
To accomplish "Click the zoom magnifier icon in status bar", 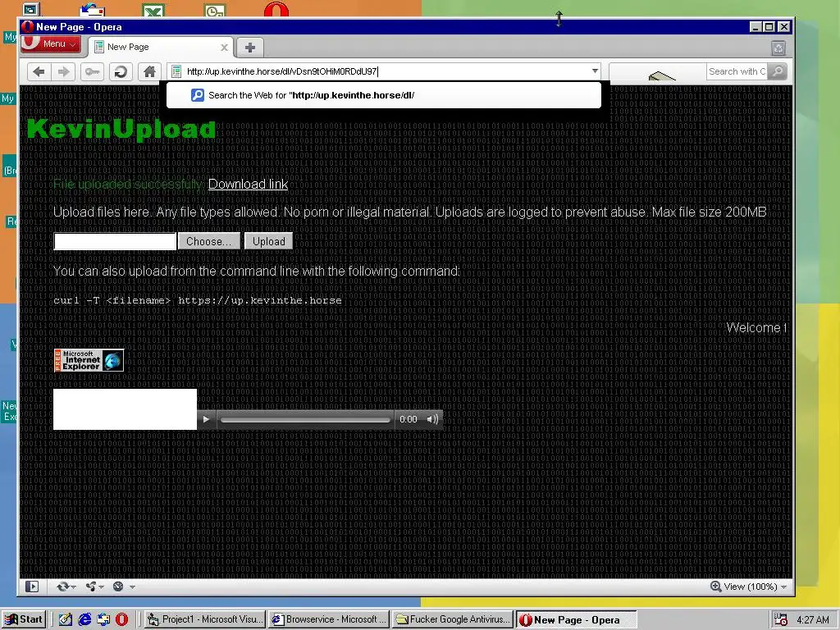I will coord(715,586).
